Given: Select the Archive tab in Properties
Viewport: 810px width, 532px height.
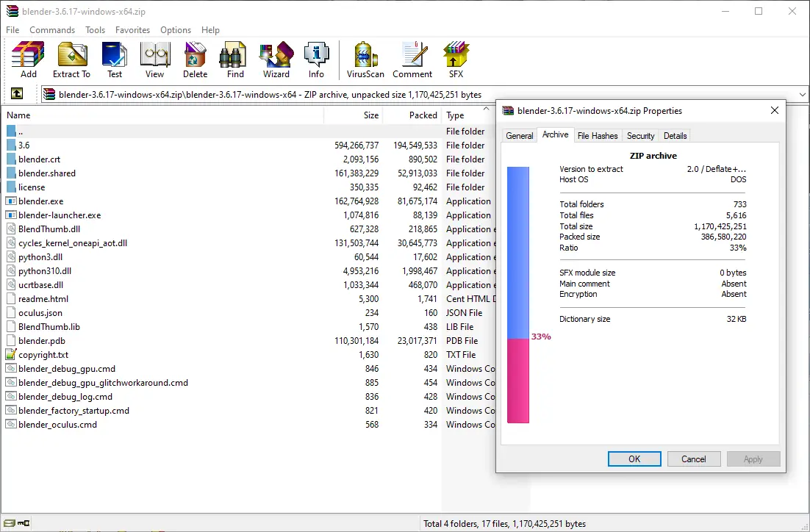Looking at the screenshot, I should 556,134.
